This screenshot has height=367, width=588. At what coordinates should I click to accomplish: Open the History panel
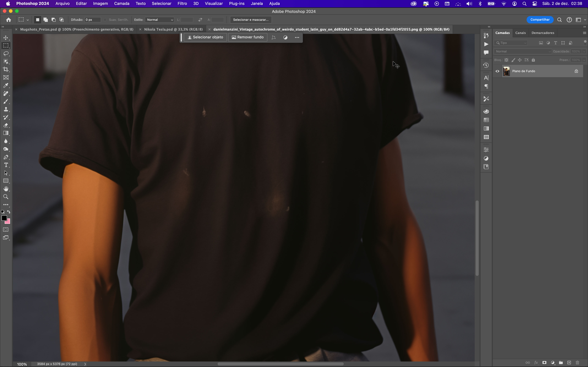pyautogui.click(x=486, y=65)
